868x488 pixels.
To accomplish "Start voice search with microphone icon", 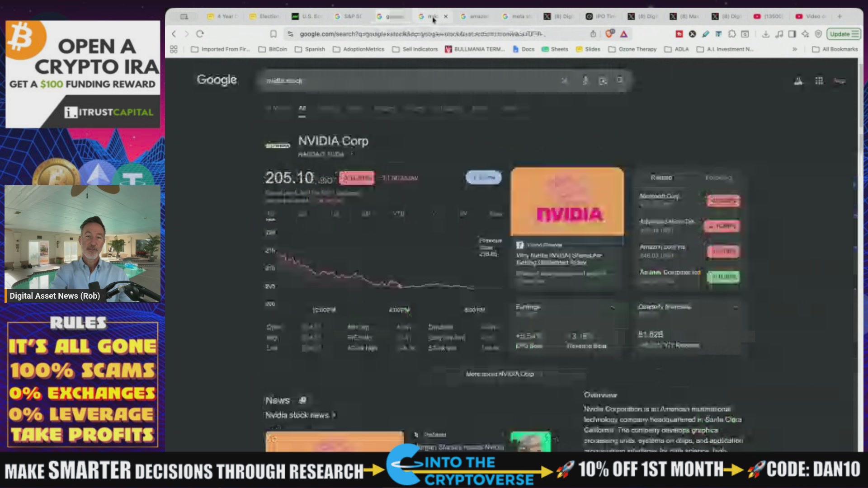I will click(585, 80).
